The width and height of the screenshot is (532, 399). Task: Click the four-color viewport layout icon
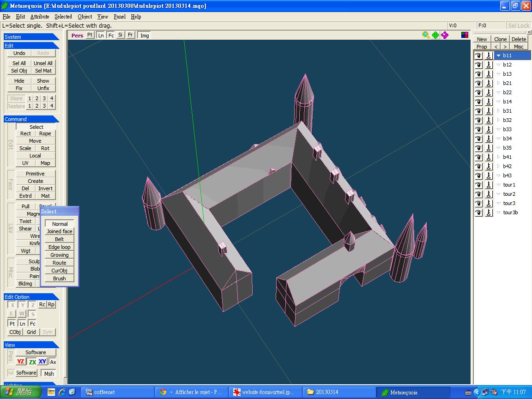point(465,35)
